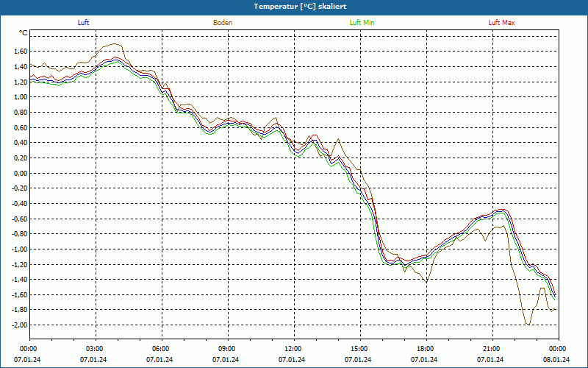
Task: Click the 0,20 y-axis value
Action: pos(21,158)
